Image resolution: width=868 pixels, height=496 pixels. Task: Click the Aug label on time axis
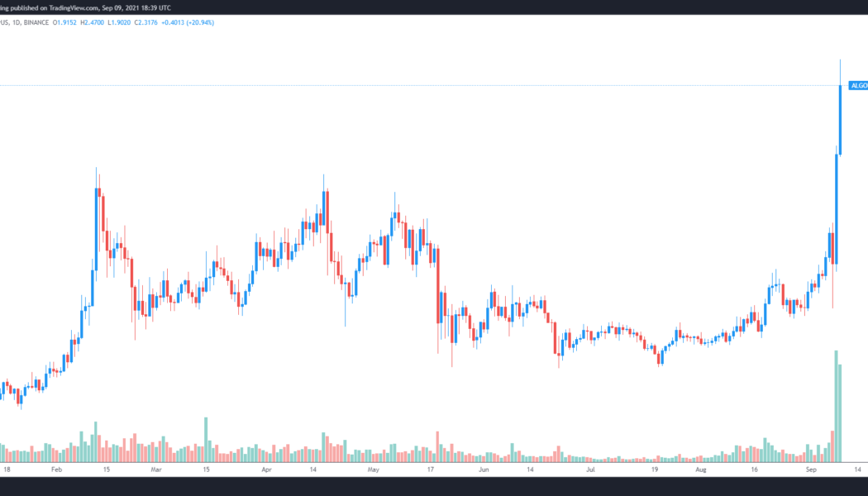pos(701,469)
